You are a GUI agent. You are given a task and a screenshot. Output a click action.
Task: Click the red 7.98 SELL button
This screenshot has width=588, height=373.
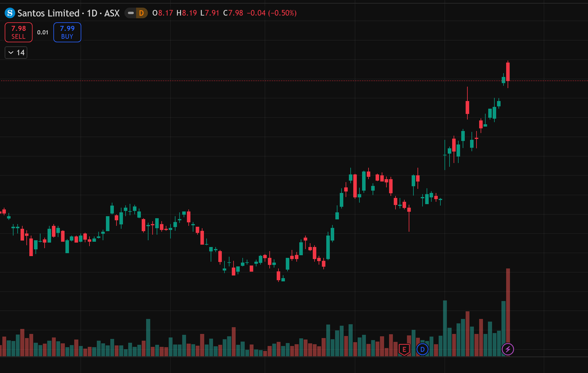point(18,32)
